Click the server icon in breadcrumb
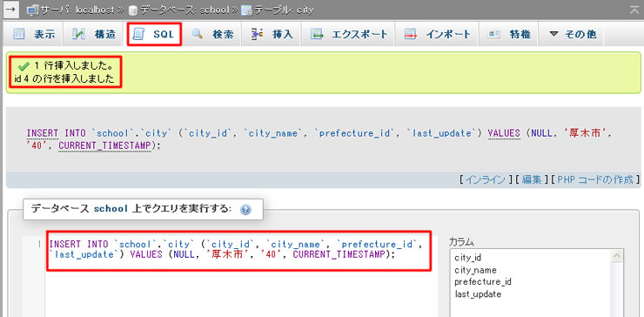Screen dimensions: 644x317 (x=31, y=10)
